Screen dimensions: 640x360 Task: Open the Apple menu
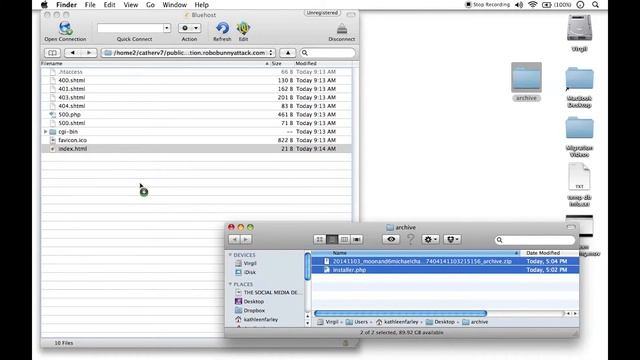[44, 5]
